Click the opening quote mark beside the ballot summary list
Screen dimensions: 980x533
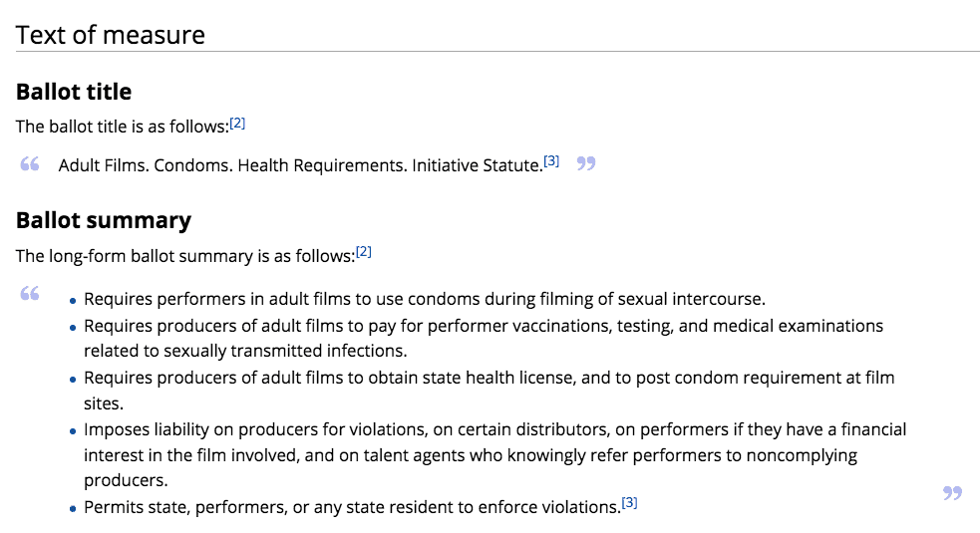29,294
